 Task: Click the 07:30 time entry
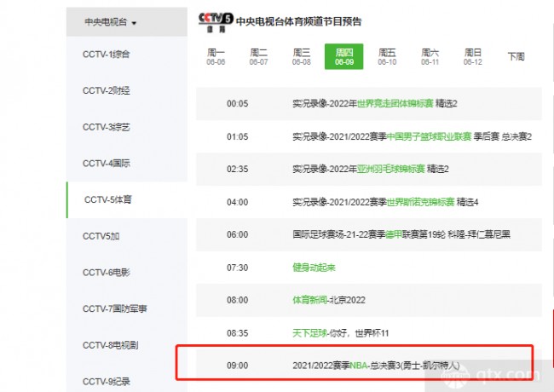238,268
